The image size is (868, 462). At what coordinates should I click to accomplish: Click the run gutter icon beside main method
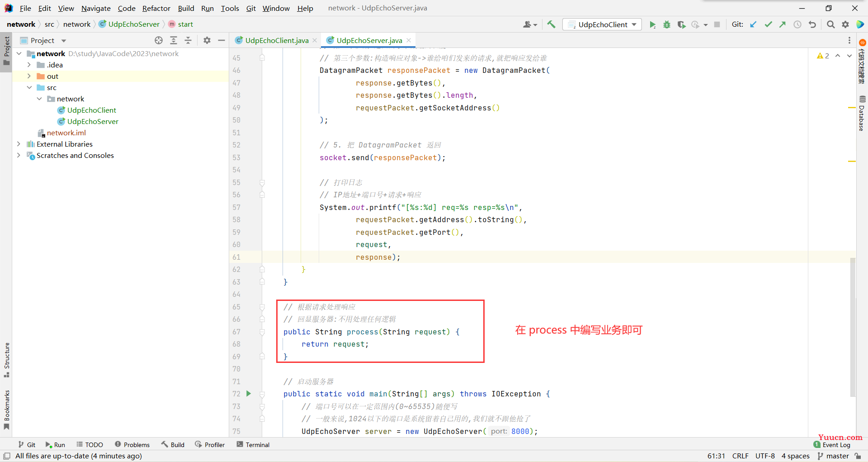(x=249, y=394)
